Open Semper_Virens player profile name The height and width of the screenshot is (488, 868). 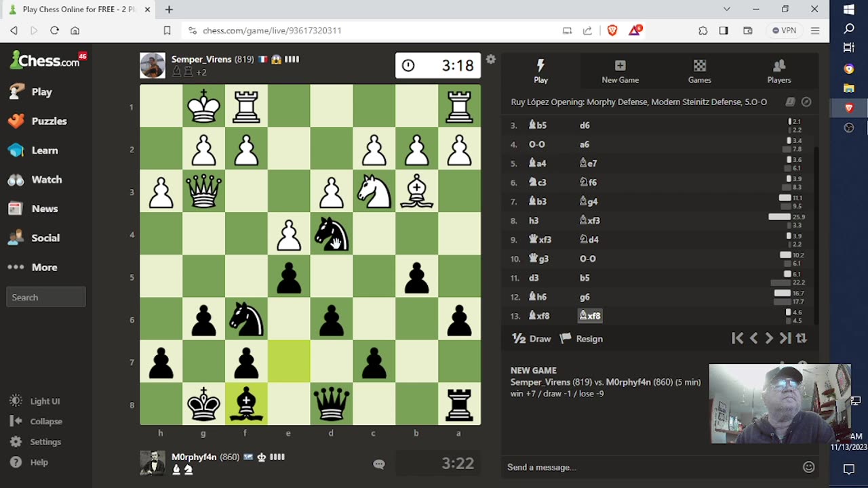[201, 60]
